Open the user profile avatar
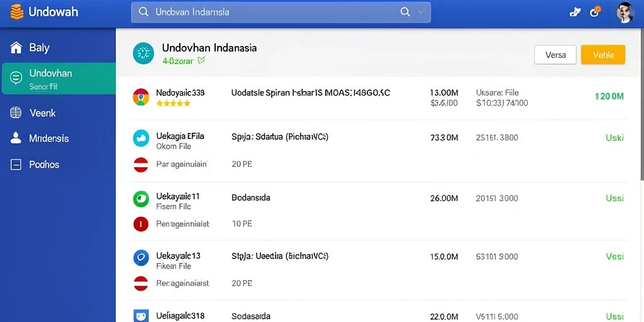This screenshot has width=644, height=322. (625, 13)
